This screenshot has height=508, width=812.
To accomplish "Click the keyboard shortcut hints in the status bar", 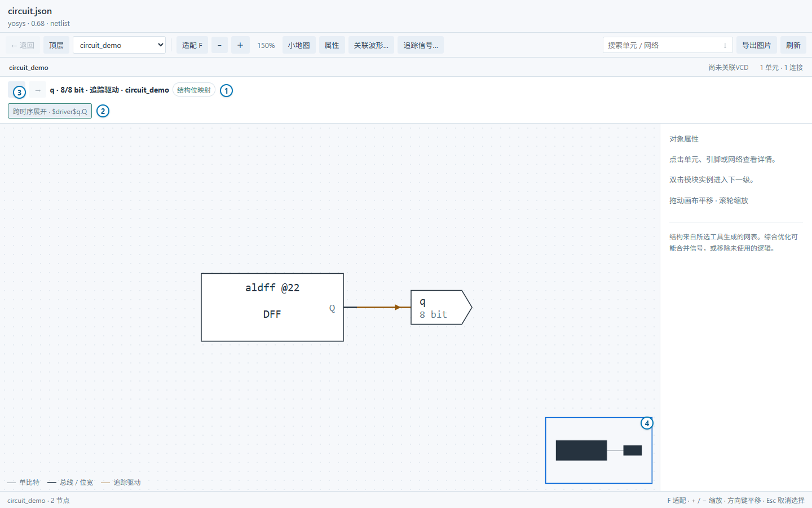I will (736, 501).
